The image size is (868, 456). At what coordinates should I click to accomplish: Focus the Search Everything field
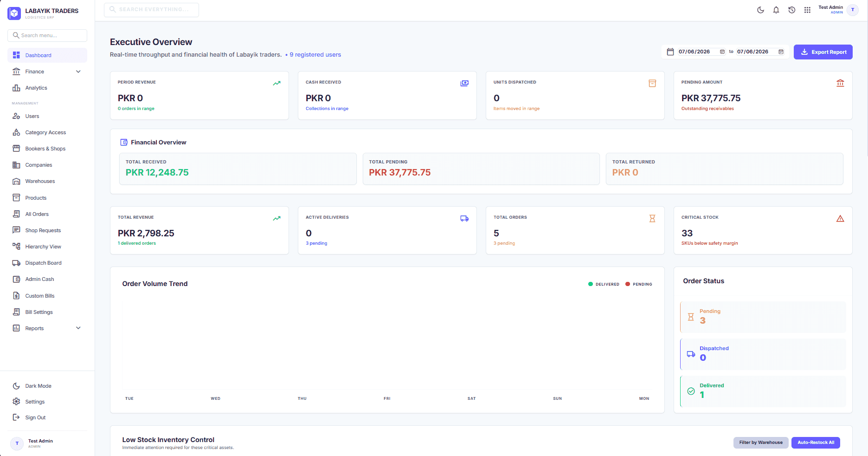(x=151, y=10)
